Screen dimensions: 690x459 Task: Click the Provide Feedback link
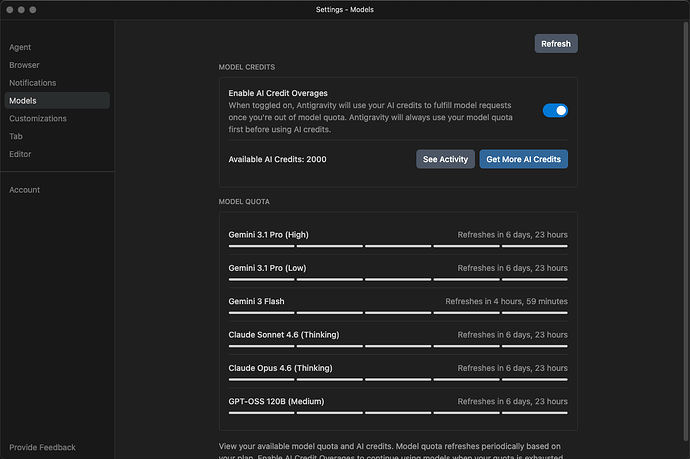click(x=42, y=447)
